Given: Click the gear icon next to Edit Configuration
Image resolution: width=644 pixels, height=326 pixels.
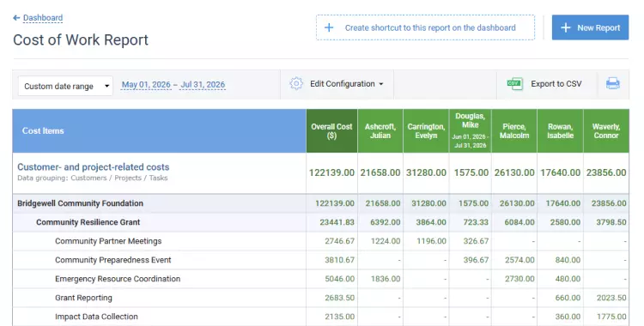Looking at the screenshot, I should click(x=296, y=84).
